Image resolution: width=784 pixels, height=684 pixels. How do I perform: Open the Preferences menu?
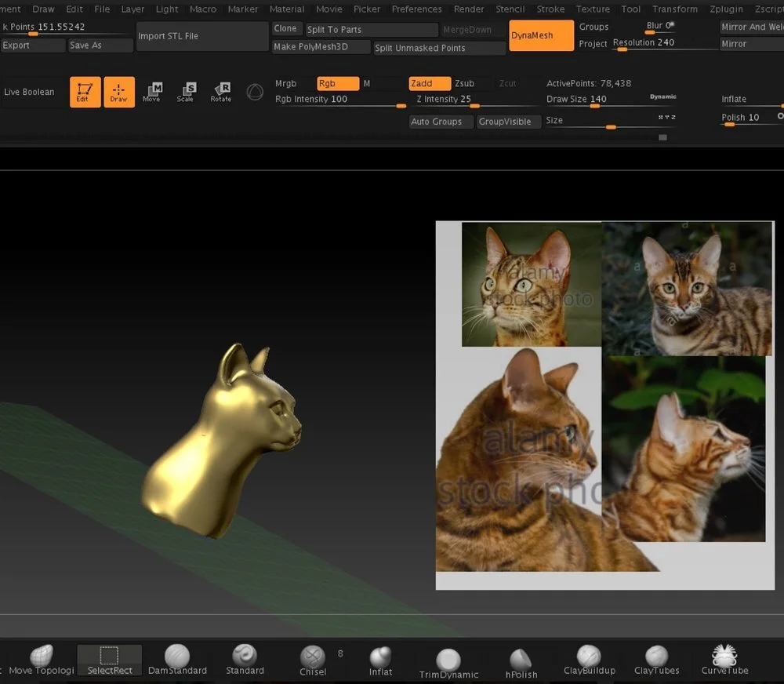pyautogui.click(x=416, y=9)
